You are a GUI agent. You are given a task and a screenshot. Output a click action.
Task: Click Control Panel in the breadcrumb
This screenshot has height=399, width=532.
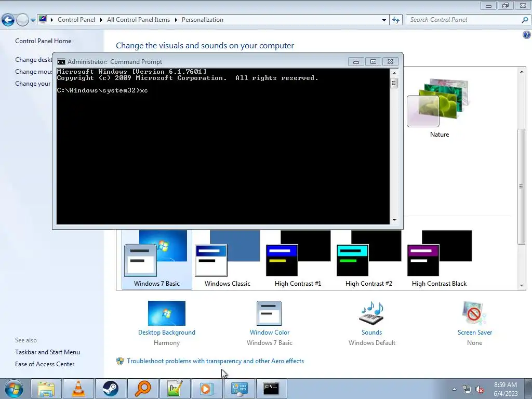tap(76, 20)
